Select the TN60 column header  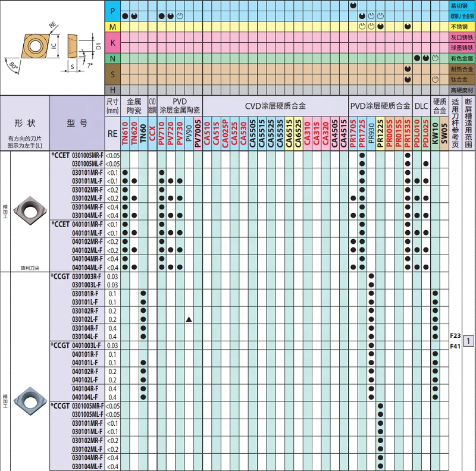point(143,134)
